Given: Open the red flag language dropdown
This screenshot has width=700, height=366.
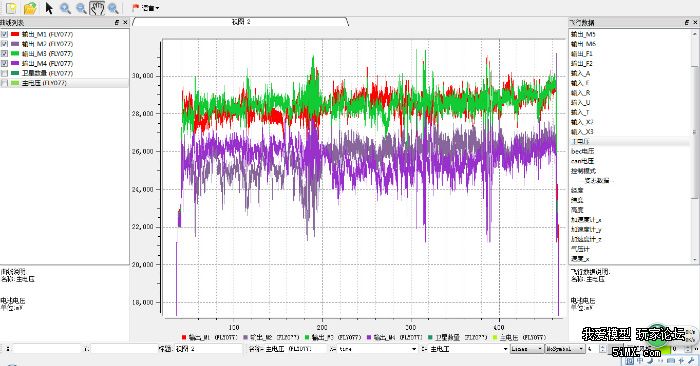Looking at the screenshot, I should (146, 8).
